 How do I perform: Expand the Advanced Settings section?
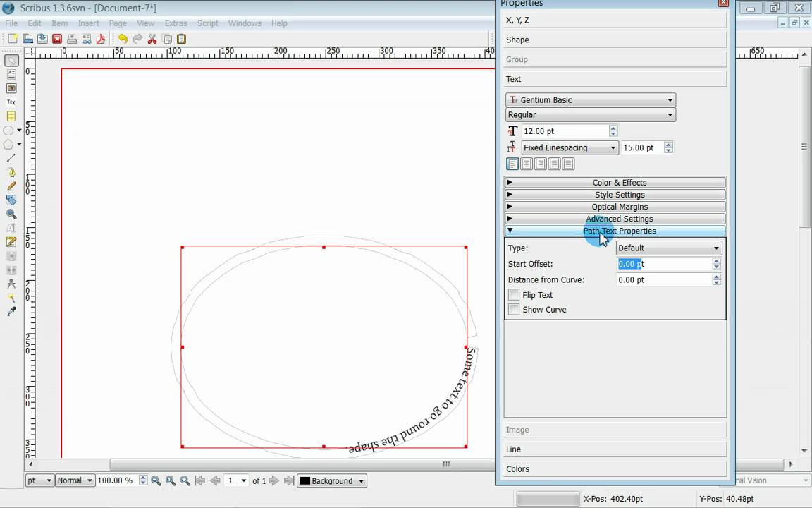[615, 219]
